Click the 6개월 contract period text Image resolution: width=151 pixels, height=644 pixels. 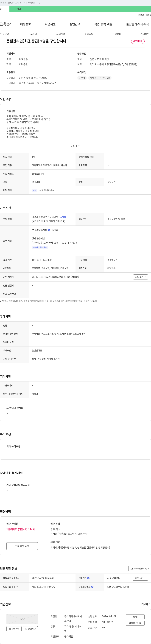63,217
